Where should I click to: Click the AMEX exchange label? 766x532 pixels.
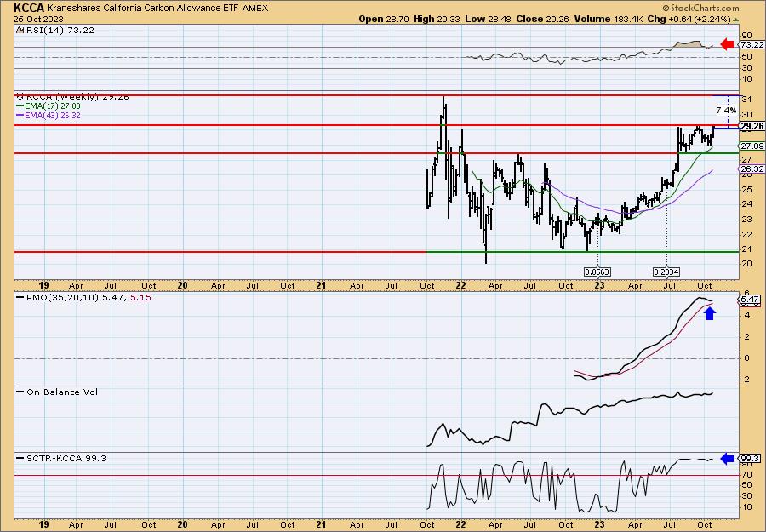(255, 9)
